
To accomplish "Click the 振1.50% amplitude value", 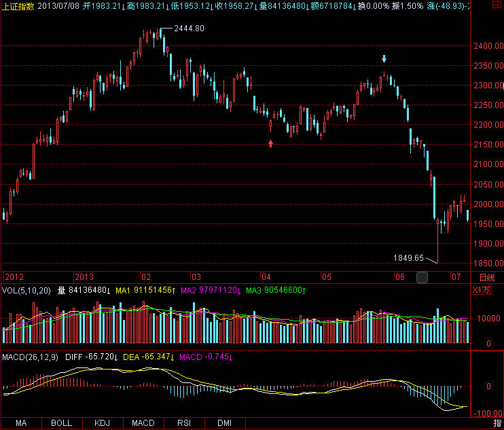I will click(408, 6).
